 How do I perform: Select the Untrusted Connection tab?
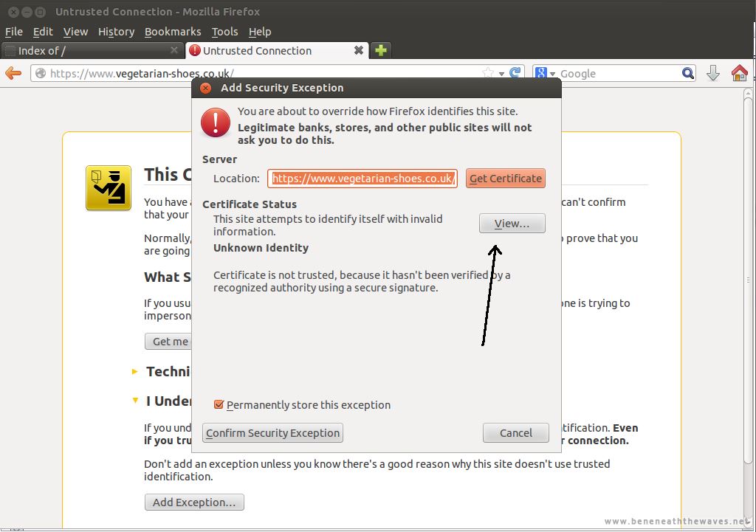pyautogui.click(x=277, y=50)
